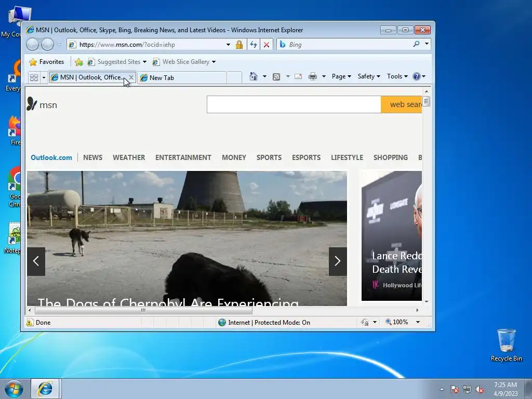Click the status bar warning icon
Screen dimensions: 532x399
[x=30, y=322]
